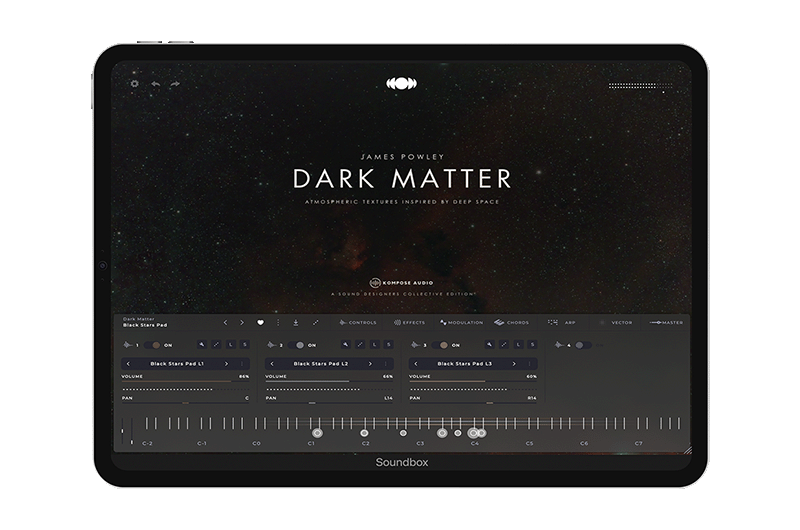800x530 pixels.
Task: Click the undo arrow icon
Action: [x=156, y=84]
